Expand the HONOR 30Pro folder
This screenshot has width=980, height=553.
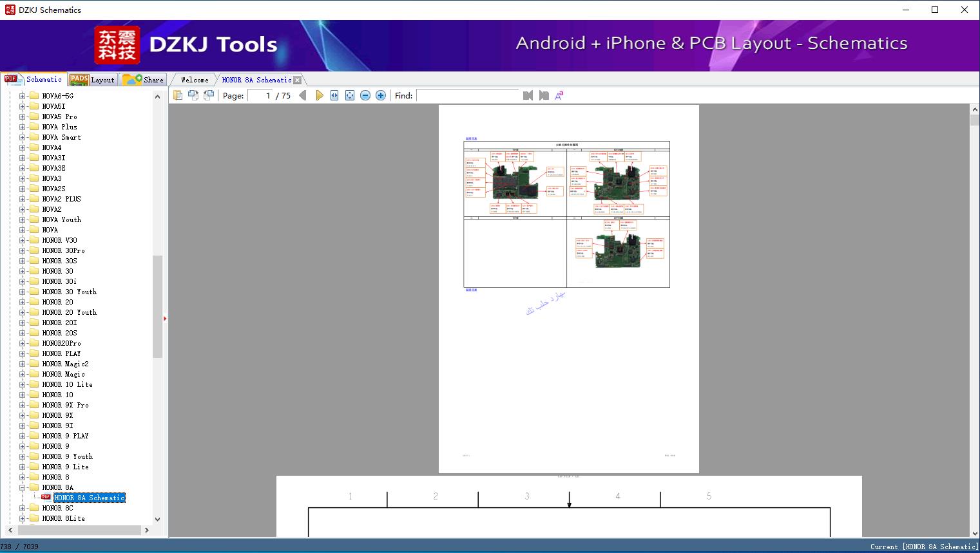[22, 250]
